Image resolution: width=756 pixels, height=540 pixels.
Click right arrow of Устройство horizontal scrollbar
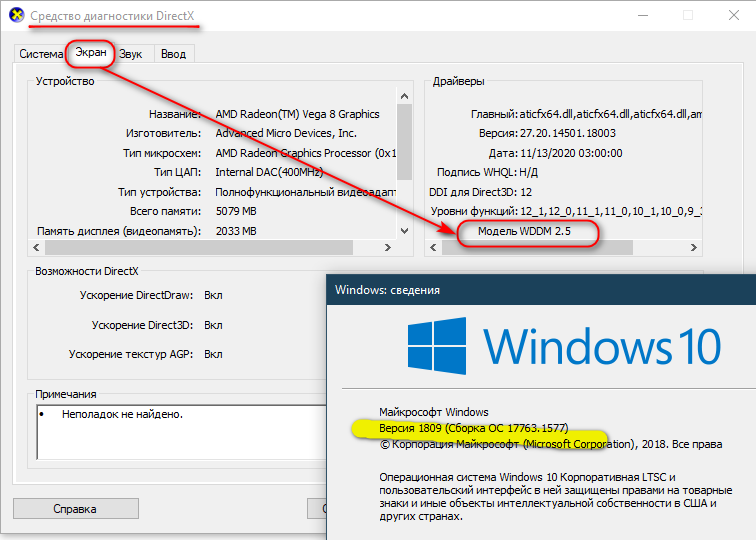point(388,247)
